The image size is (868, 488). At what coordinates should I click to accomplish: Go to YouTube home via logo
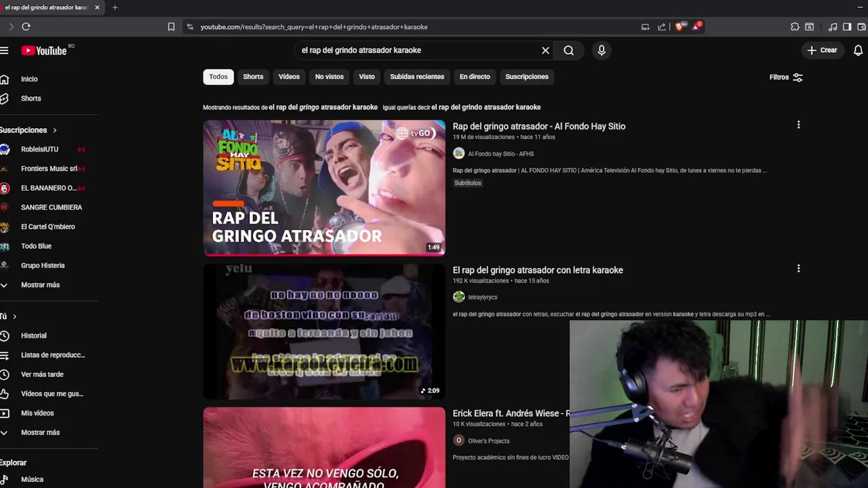tap(44, 51)
